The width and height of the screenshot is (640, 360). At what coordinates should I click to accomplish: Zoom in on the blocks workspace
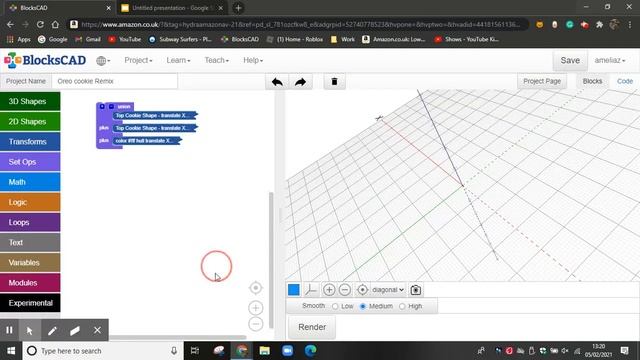pos(256,308)
